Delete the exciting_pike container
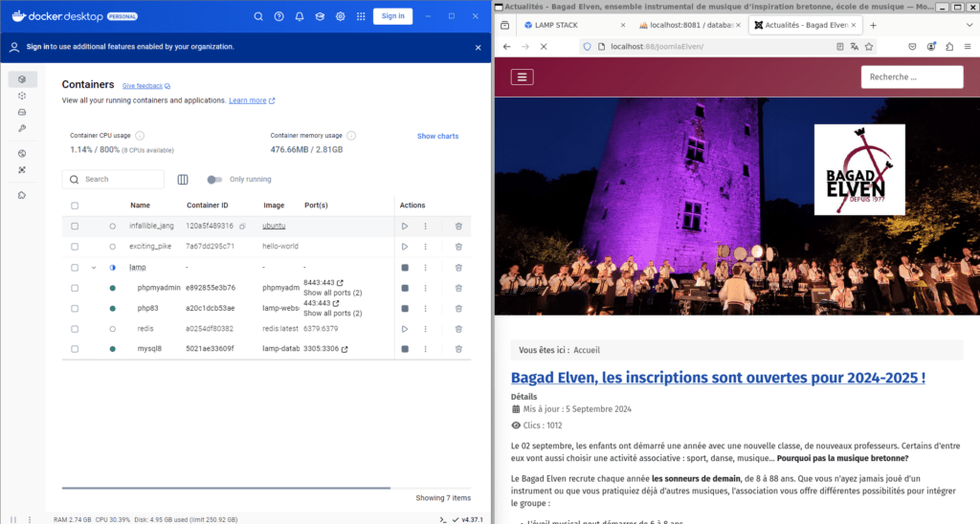 [x=458, y=247]
